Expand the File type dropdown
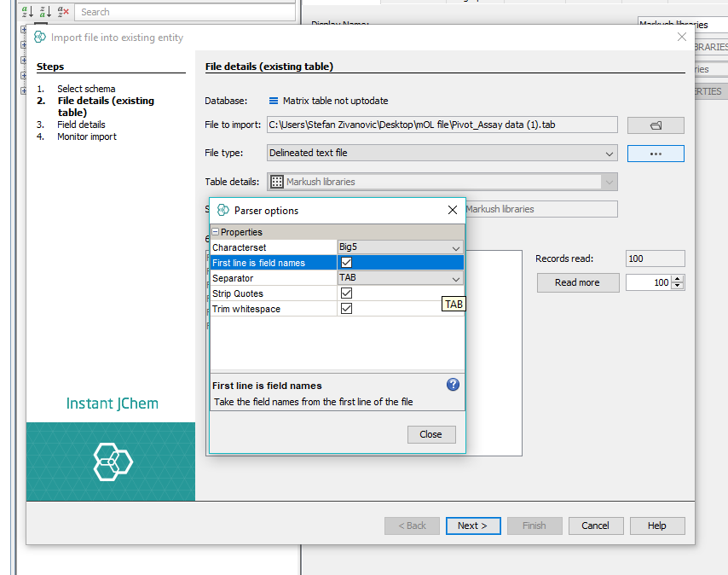The height and width of the screenshot is (575, 728). click(x=609, y=154)
